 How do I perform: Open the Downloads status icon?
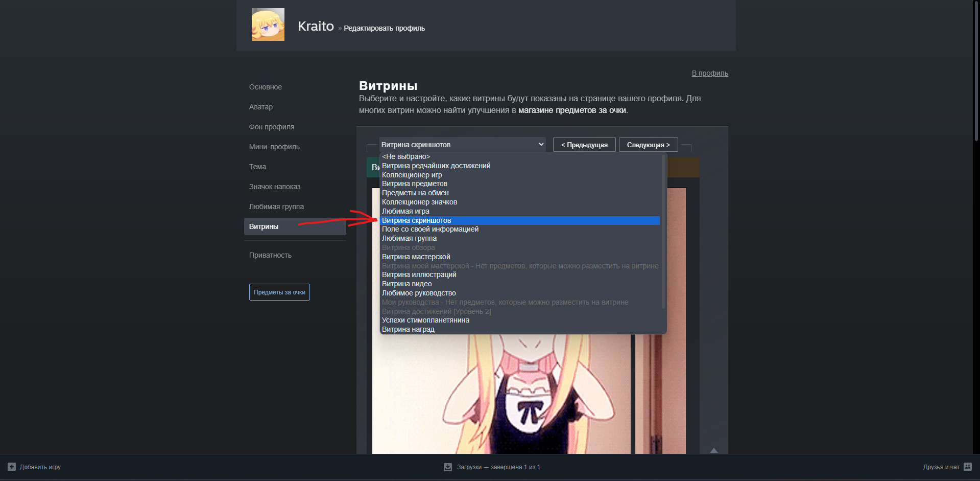pyautogui.click(x=448, y=467)
